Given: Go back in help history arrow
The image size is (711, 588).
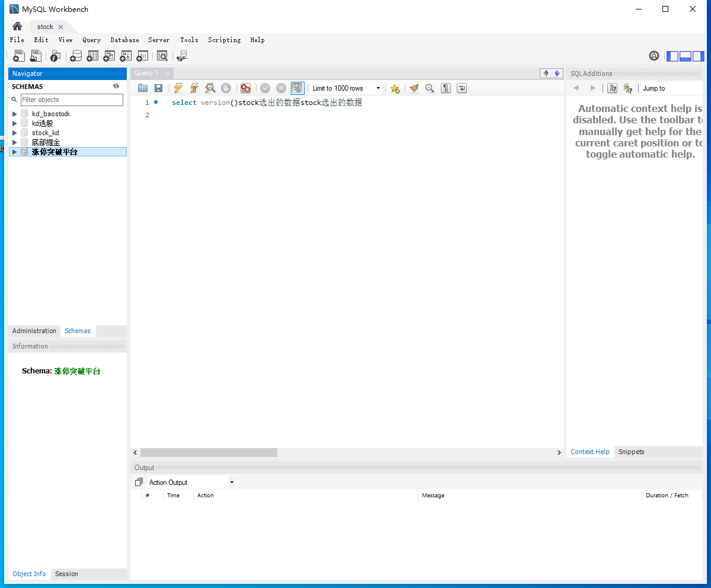Looking at the screenshot, I should pyautogui.click(x=576, y=88).
